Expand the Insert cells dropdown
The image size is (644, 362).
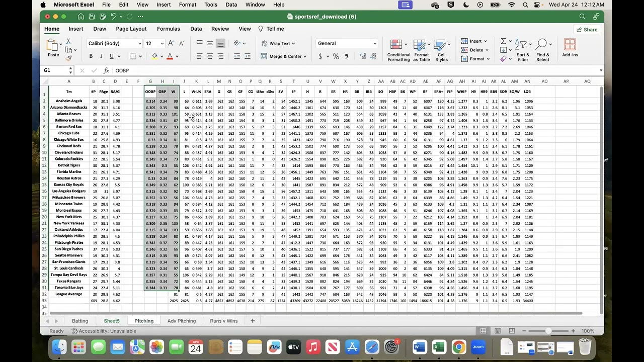click(x=487, y=41)
